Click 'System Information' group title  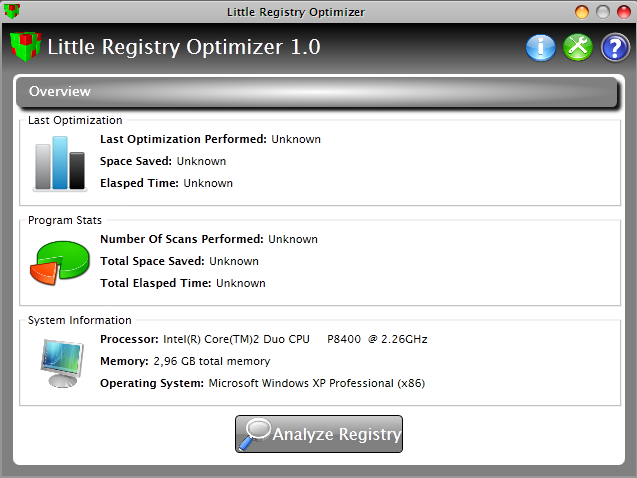click(80, 320)
